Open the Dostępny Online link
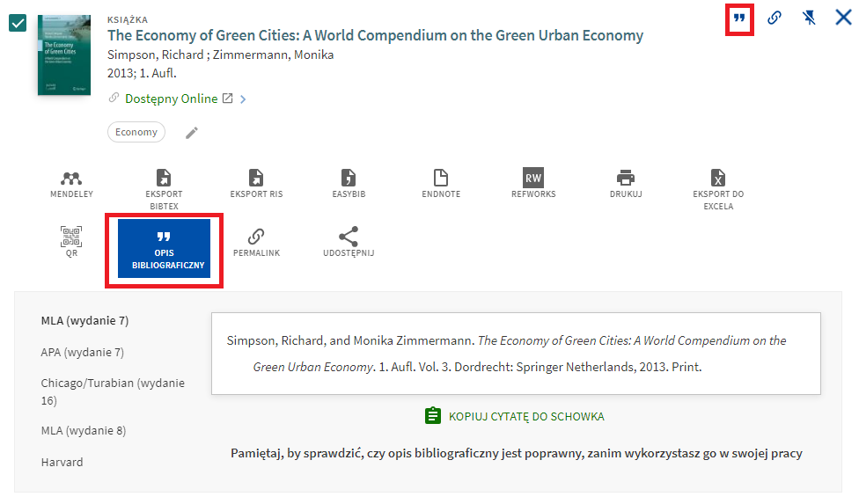Image resolution: width=859 pixels, height=504 pixels. (172, 99)
